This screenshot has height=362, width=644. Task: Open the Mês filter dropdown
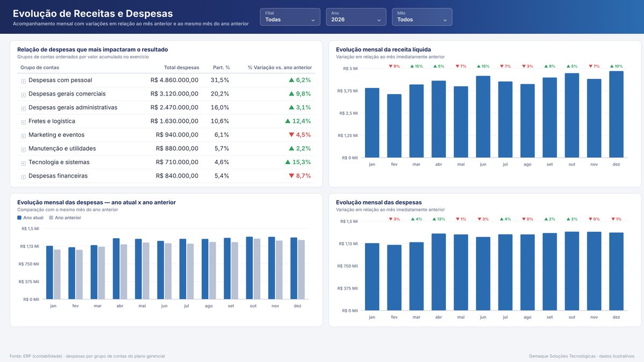pyautogui.click(x=422, y=17)
